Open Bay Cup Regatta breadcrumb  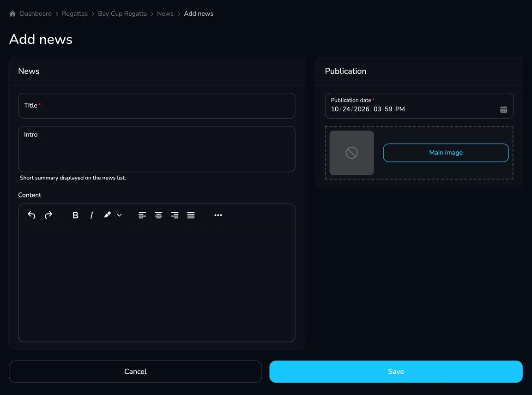(122, 13)
